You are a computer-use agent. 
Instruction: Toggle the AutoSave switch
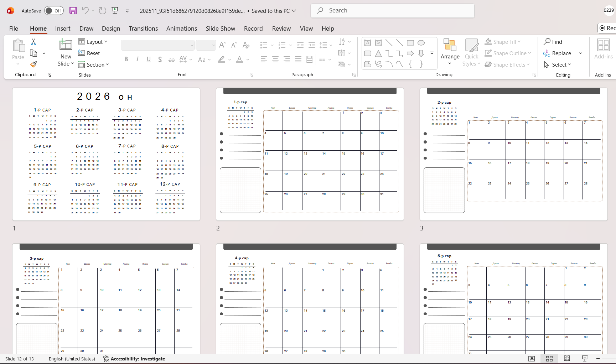point(54,11)
